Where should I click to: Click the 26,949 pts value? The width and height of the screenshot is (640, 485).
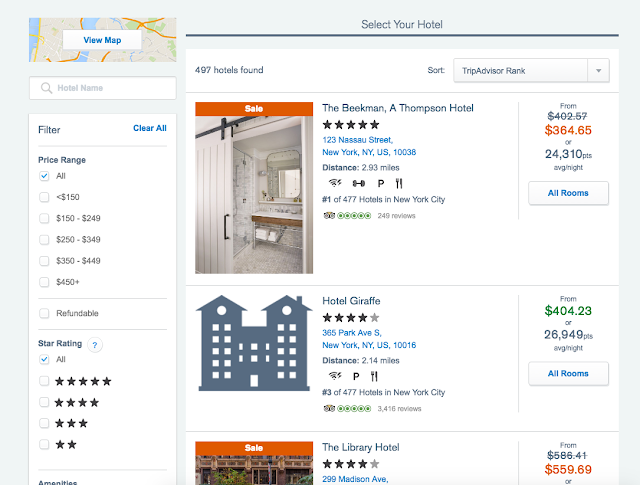568,335
